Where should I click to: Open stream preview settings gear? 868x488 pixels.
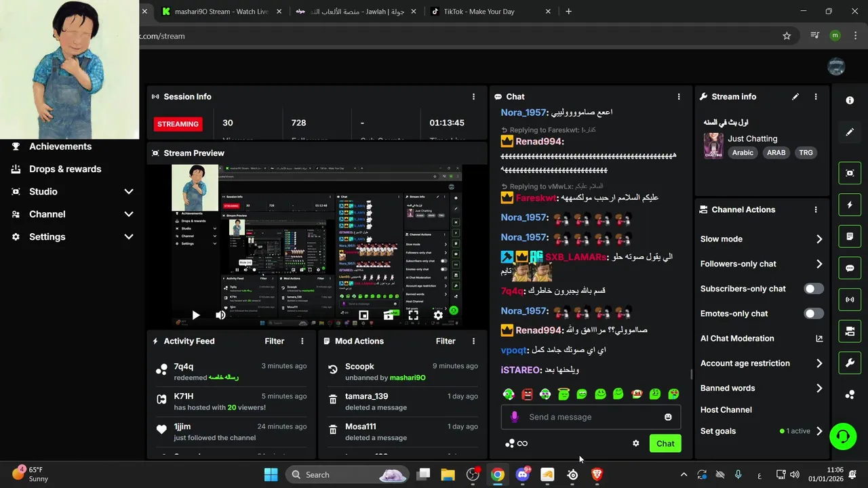point(438,315)
